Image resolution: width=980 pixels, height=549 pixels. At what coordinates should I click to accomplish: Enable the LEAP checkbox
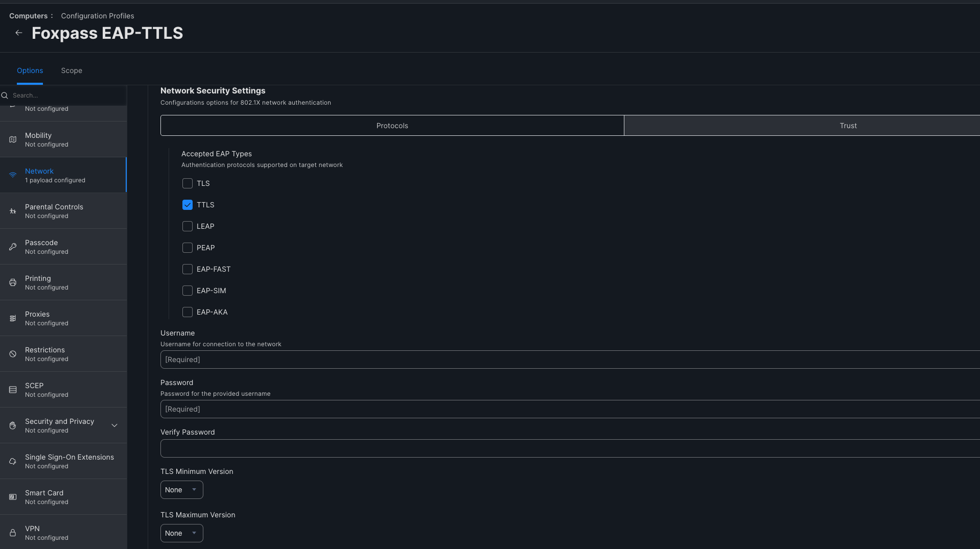[188, 226]
